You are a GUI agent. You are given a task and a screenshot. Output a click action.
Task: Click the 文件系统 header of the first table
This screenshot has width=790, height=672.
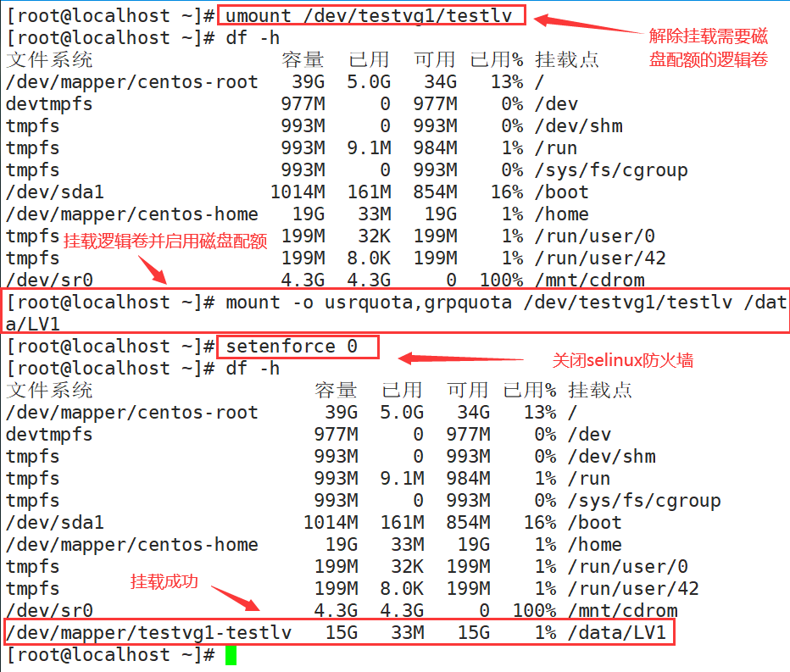coord(49,59)
